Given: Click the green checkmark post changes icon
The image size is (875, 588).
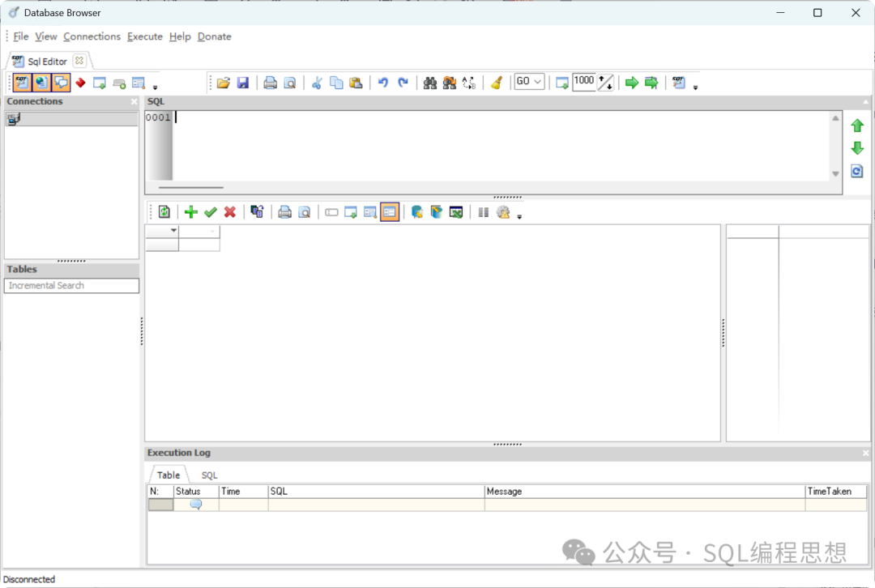Looking at the screenshot, I should (x=211, y=212).
